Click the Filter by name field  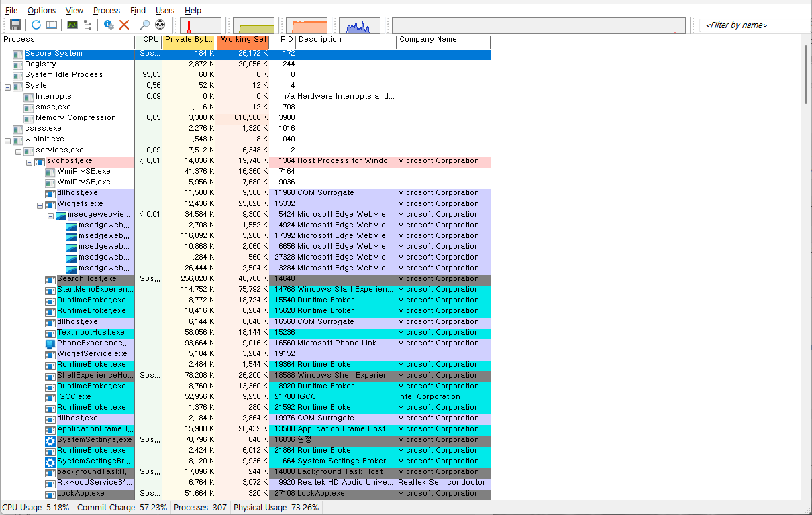point(755,25)
